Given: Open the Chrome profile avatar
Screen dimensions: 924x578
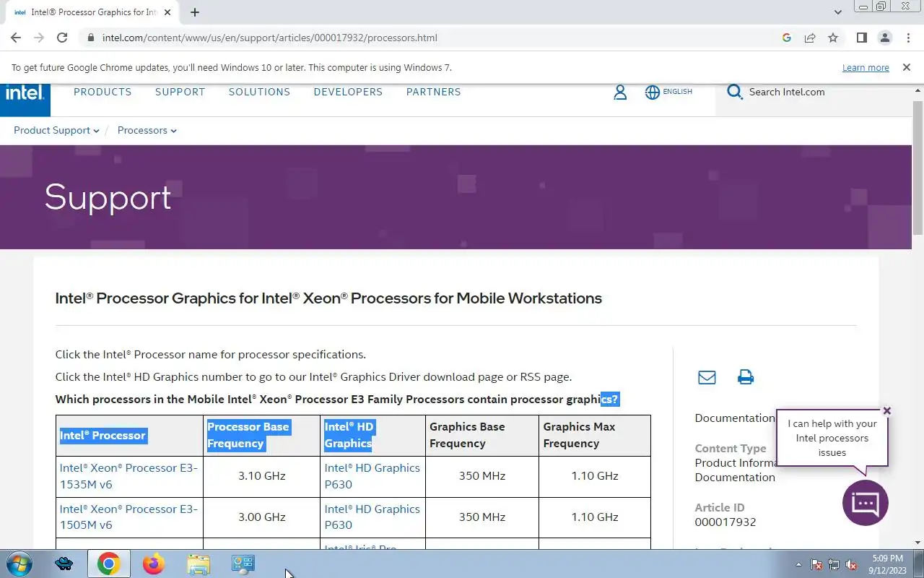Looking at the screenshot, I should tap(884, 38).
